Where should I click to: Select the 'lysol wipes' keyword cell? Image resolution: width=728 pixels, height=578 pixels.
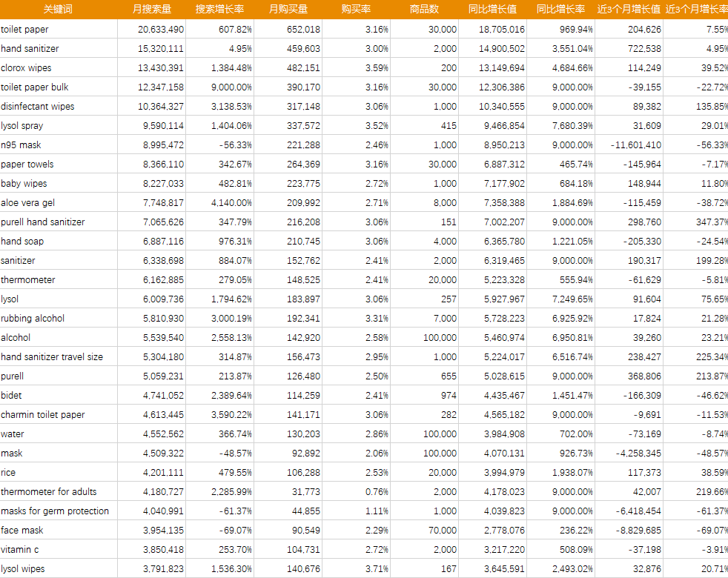[23, 569]
